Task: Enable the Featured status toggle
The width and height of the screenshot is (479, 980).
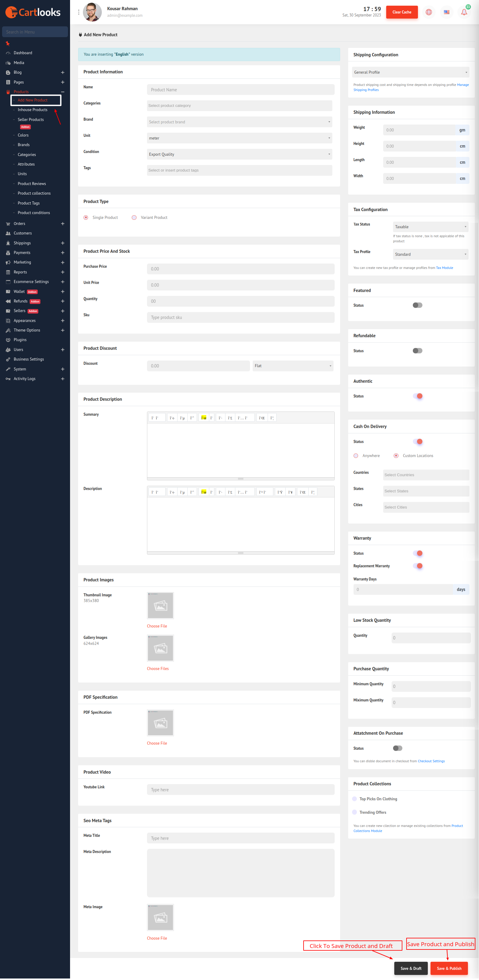Action: 417,305
